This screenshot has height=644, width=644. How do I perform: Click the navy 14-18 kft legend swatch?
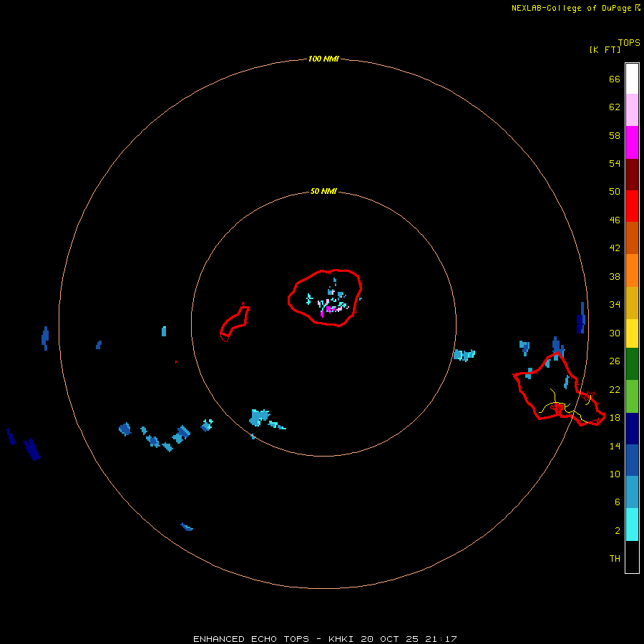click(632, 429)
